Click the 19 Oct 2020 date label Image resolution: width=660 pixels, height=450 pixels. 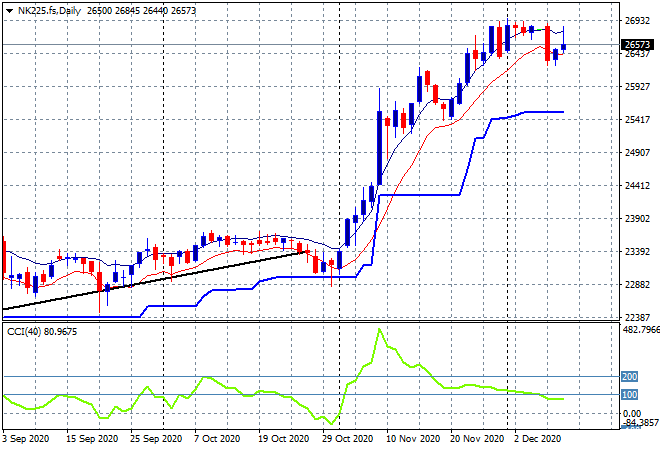pos(283,439)
